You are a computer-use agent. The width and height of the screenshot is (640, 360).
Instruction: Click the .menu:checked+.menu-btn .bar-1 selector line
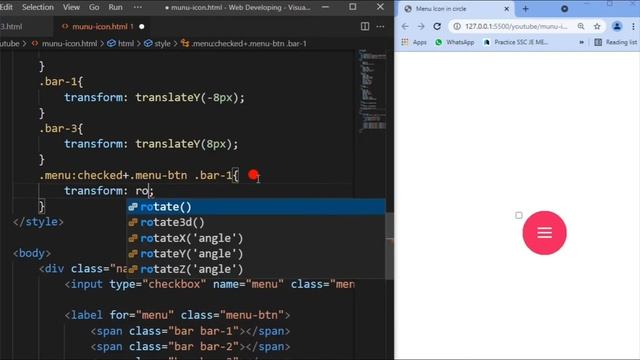click(x=139, y=176)
